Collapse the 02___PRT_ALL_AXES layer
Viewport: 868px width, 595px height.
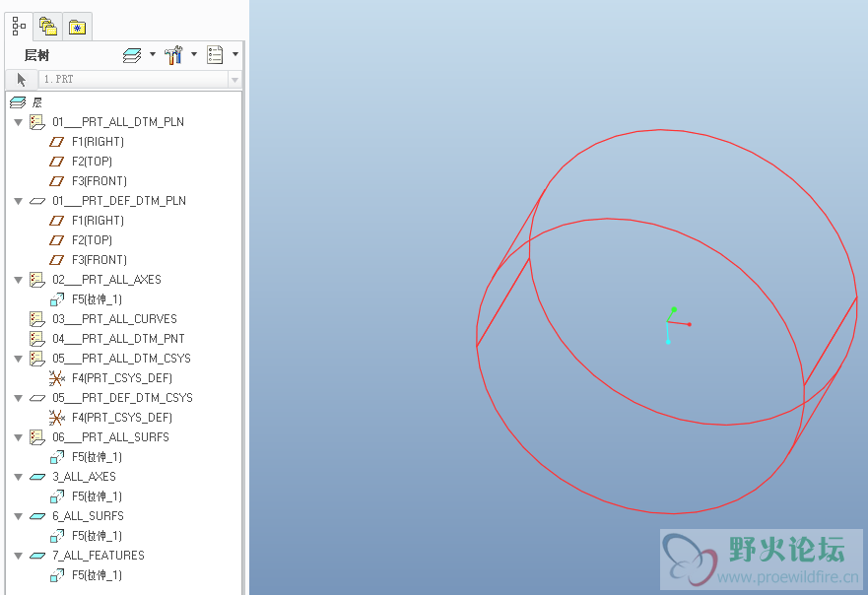tap(19, 280)
